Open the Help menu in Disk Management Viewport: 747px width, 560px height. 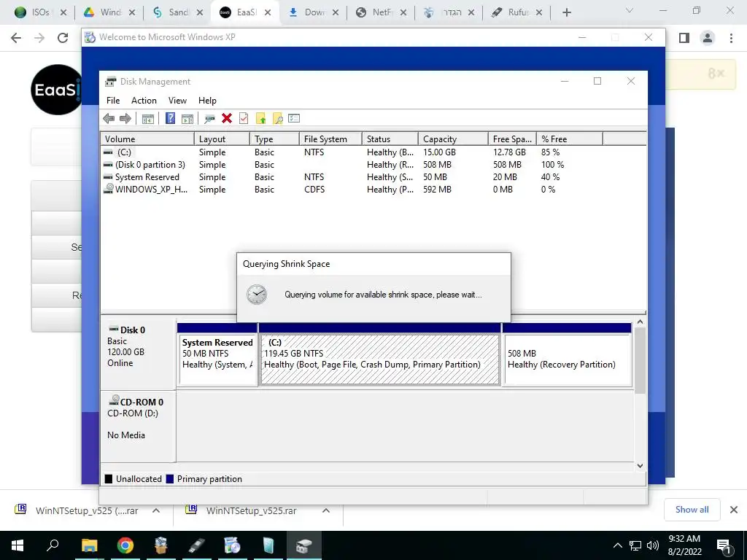pyautogui.click(x=207, y=101)
